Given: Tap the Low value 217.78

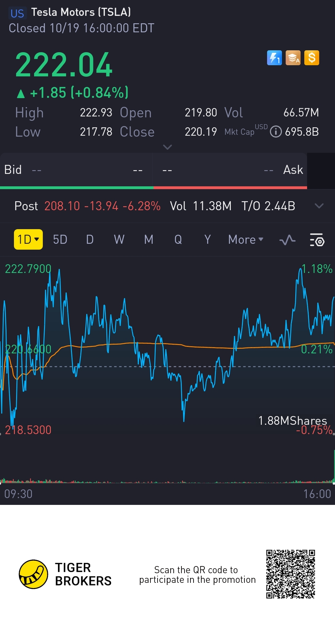Looking at the screenshot, I should click(96, 132).
